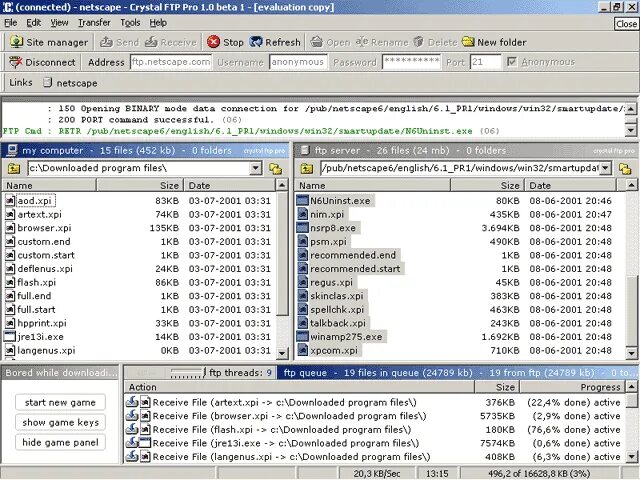
Task: Click the Rename toolbar button
Action: pos(382,42)
